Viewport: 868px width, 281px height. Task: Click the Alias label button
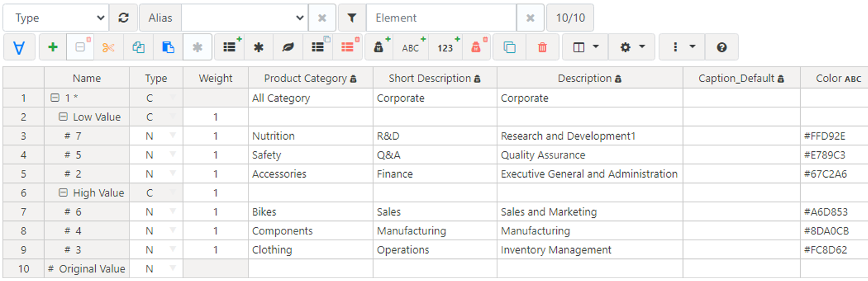(x=160, y=18)
